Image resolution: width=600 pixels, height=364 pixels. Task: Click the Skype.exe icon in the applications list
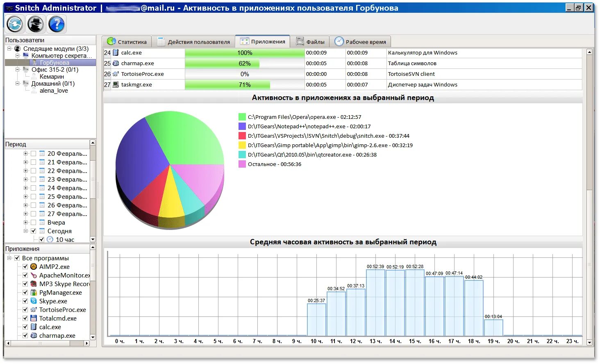click(34, 301)
